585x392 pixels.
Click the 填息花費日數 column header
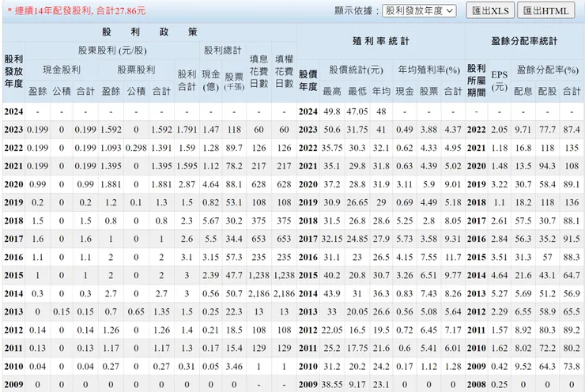click(x=259, y=71)
